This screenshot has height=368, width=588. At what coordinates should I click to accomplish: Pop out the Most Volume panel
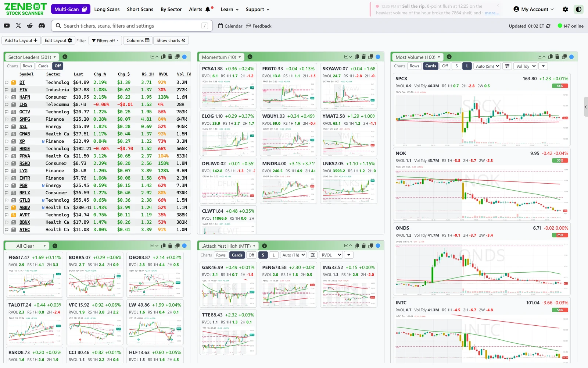564,57
